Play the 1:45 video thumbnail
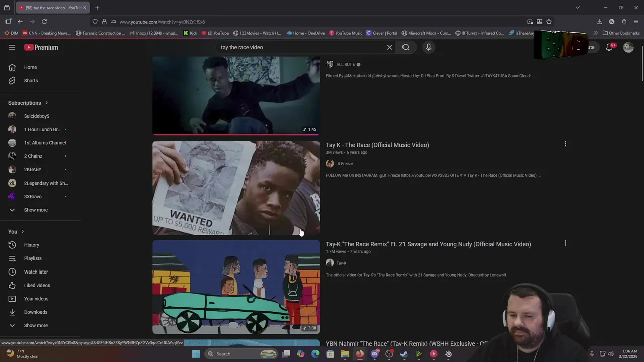This screenshot has width=644, height=362. [236, 96]
